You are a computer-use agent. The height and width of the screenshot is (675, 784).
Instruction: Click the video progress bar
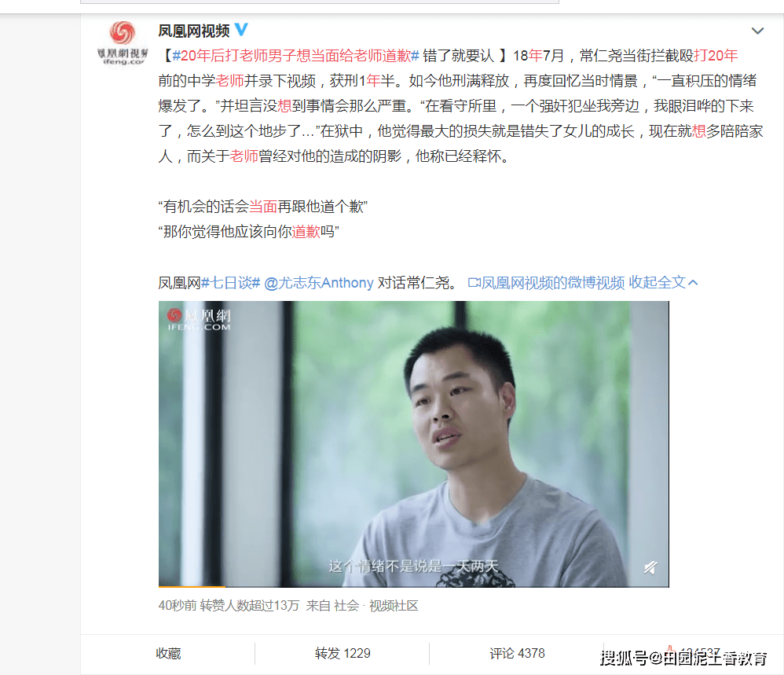pos(413,586)
